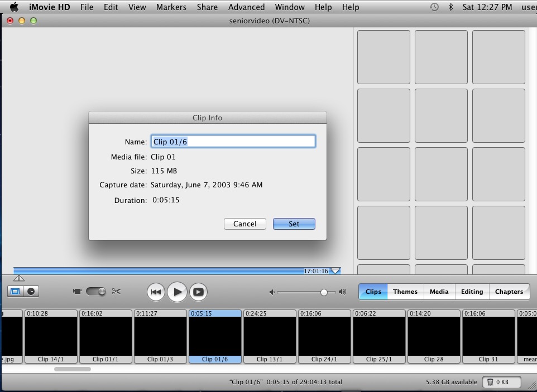Viewport: 537px width, 392px height.
Task: Click the Duration value 0:05:15
Action: tap(166, 200)
